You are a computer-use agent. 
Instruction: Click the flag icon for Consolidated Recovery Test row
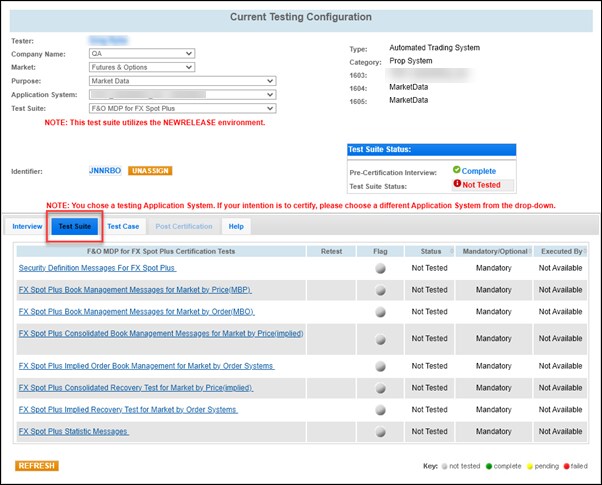(x=379, y=388)
